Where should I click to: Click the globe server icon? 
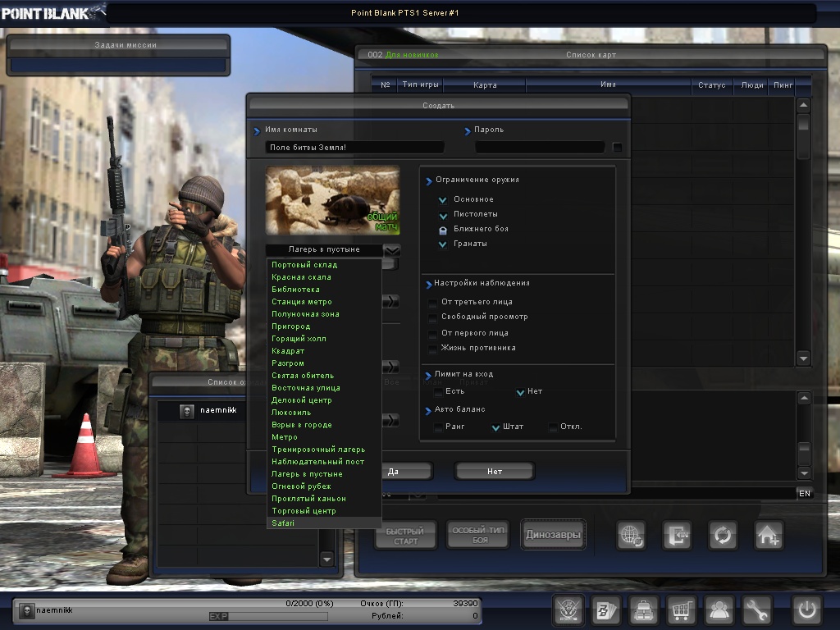631,535
